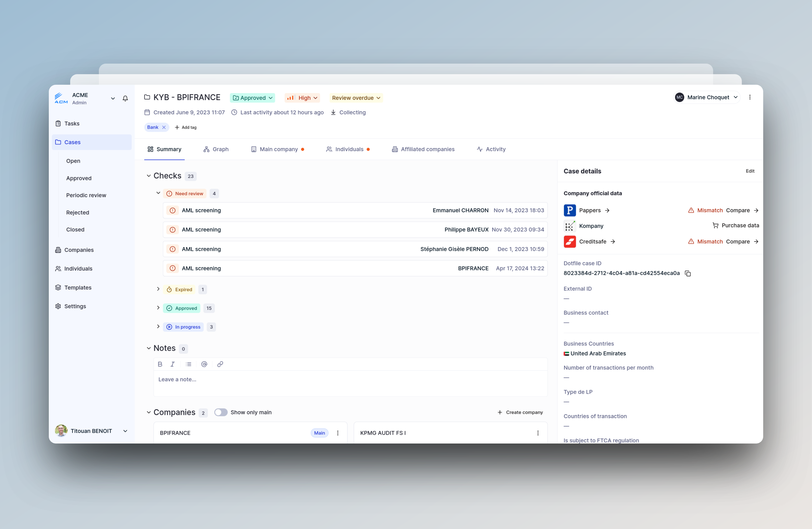
Task: Click the notification bell icon
Action: click(x=125, y=98)
